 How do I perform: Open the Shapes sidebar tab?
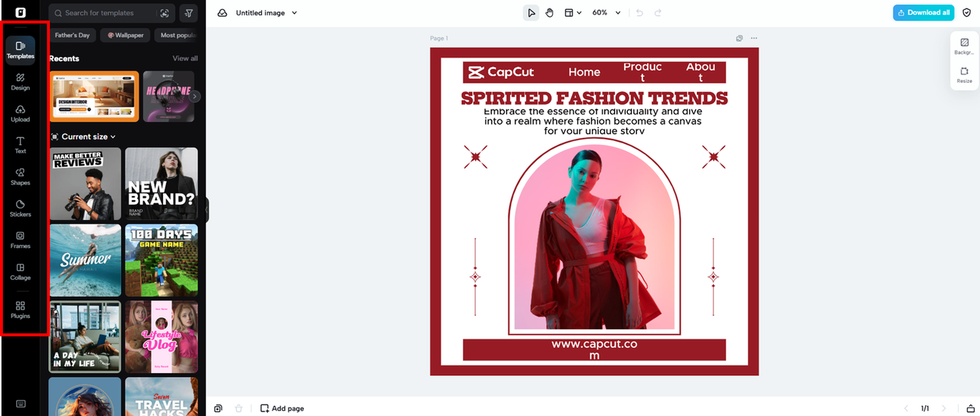[21, 177]
